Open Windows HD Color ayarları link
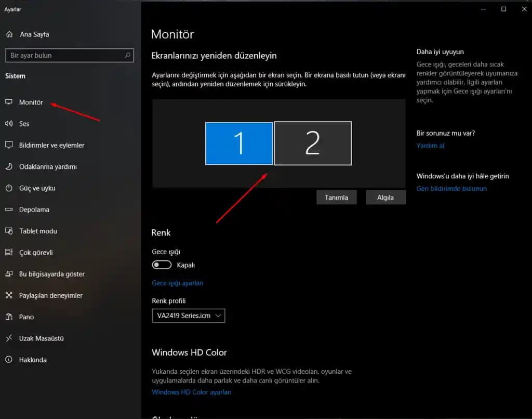This screenshot has height=419, width=532. [191, 392]
